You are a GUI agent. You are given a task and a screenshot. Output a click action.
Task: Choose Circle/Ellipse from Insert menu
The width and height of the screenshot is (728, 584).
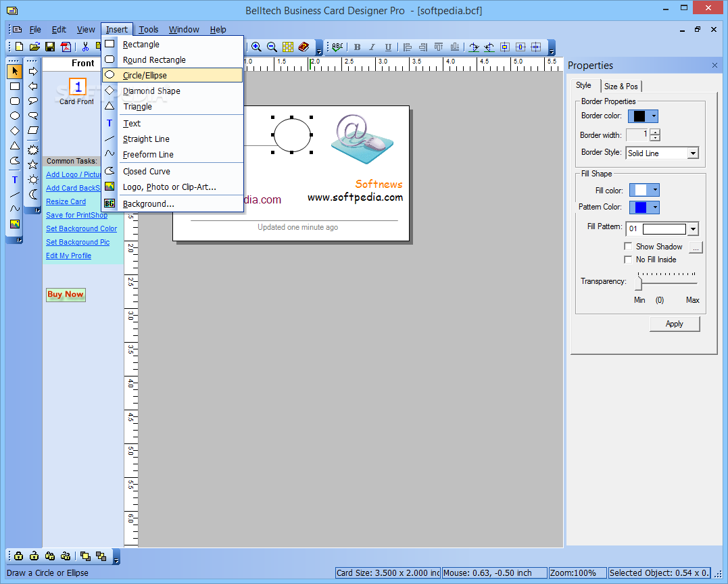pos(172,75)
